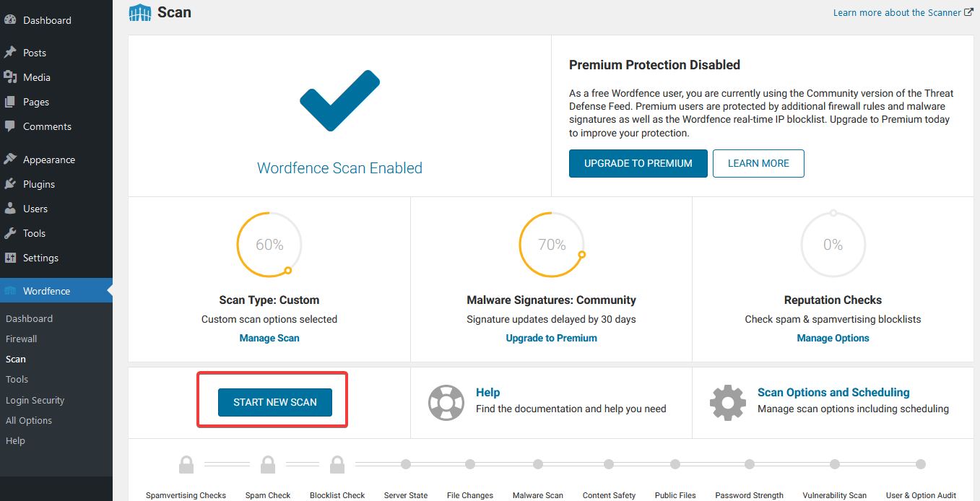Click Signature updates delayed by 30 days
The image size is (980, 501).
(551, 319)
